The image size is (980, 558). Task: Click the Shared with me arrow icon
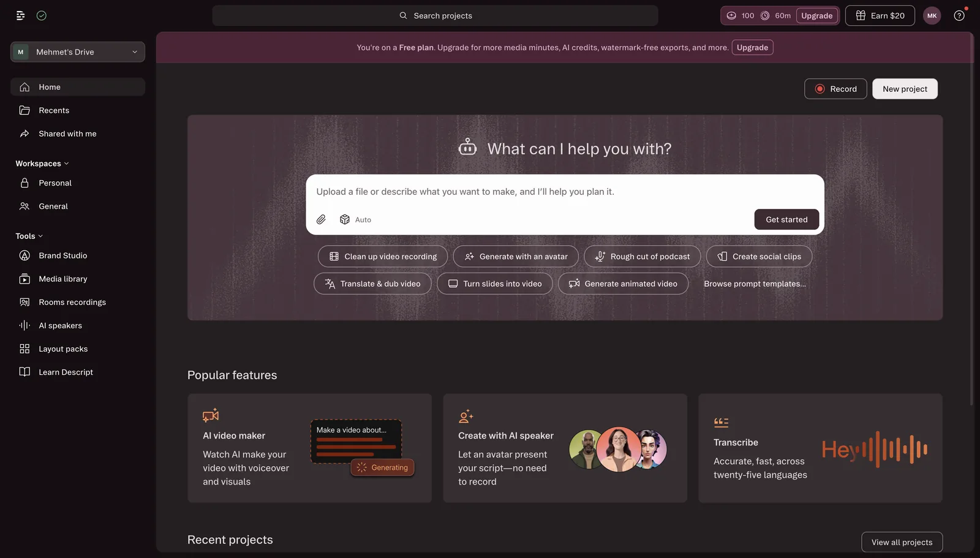click(x=24, y=134)
